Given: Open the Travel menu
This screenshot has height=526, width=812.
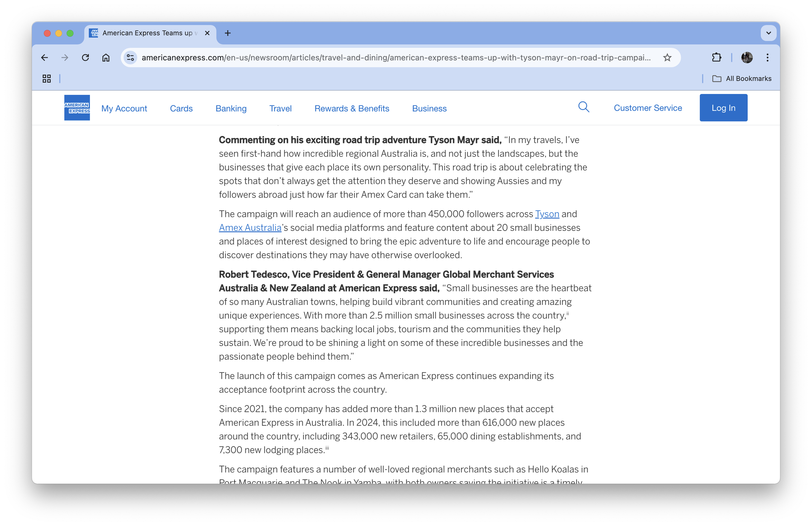Looking at the screenshot, I should 280,108.
